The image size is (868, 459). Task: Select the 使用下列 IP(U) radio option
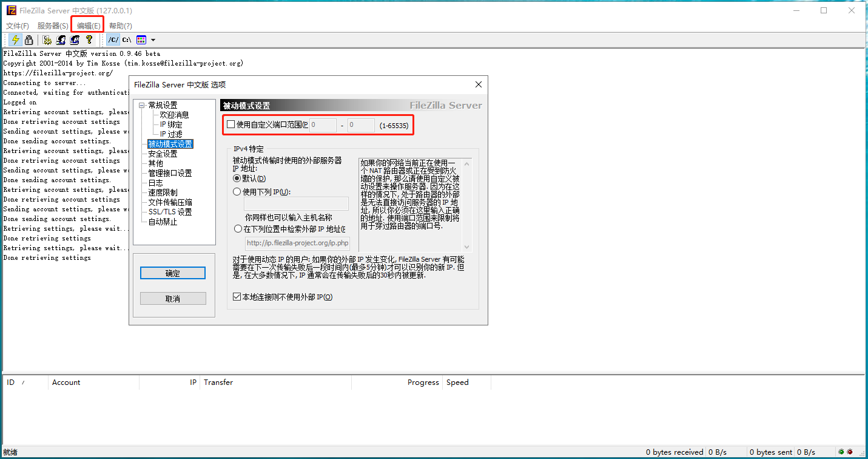pos(237,192)
